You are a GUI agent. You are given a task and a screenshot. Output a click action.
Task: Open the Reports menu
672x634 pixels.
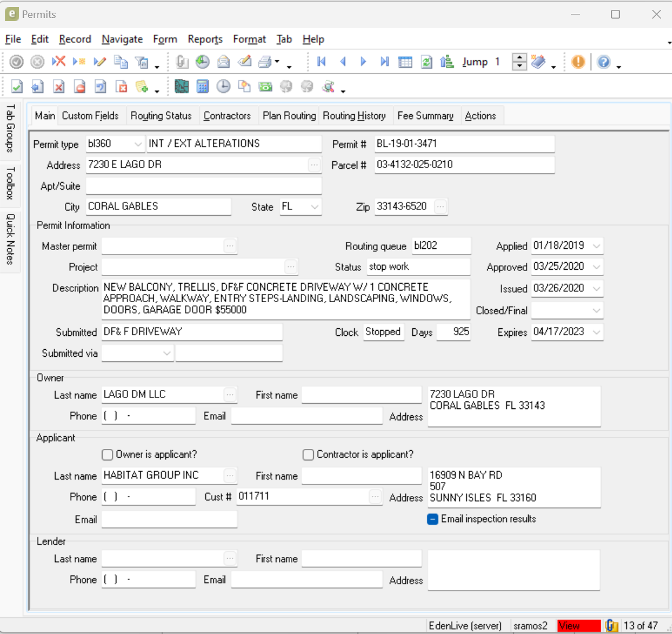(x=205, y=39)
